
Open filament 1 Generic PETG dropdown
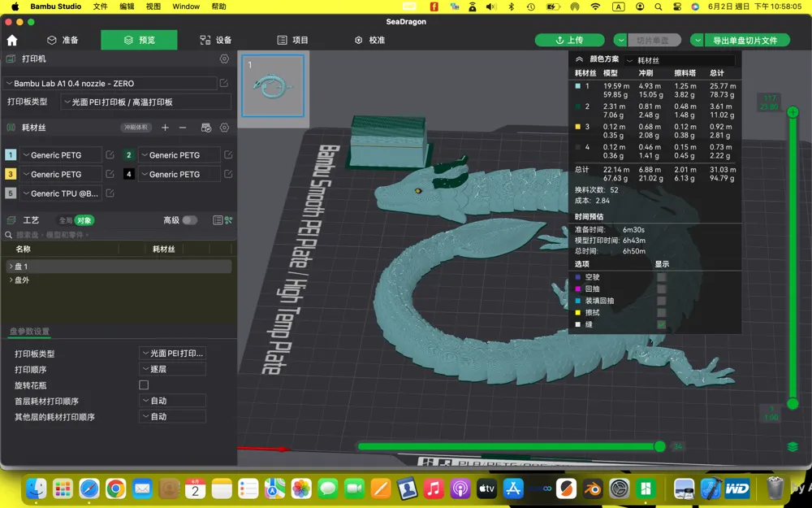coord(61,154)
